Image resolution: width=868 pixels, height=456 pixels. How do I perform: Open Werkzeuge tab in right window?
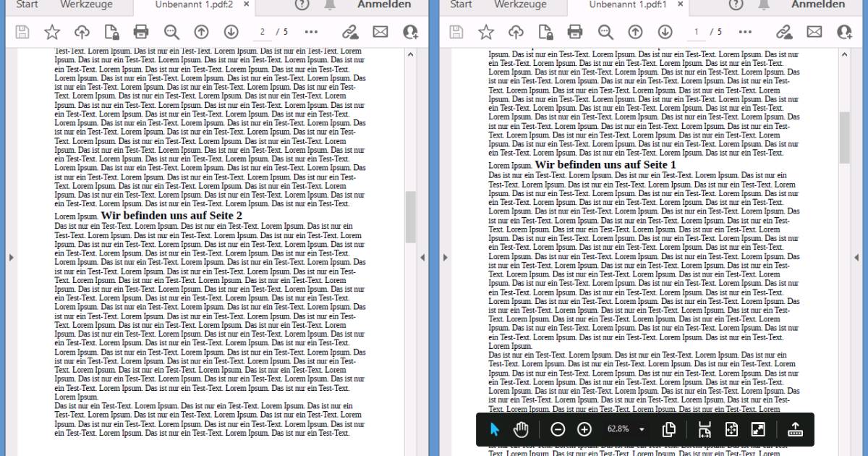(x=519, y=4)
